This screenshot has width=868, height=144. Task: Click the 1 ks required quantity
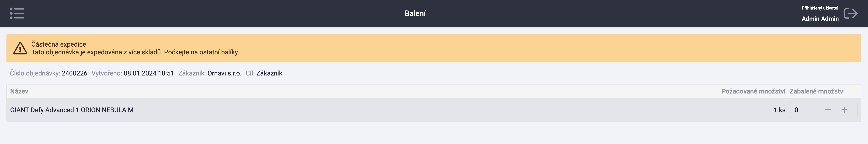779,110
